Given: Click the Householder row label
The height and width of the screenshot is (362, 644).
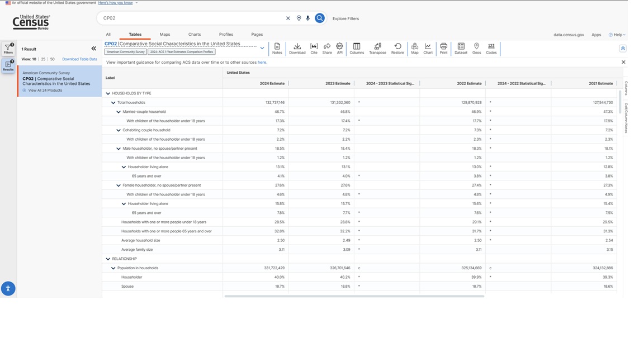Looking at the screenshot, I should coord(131,278).
